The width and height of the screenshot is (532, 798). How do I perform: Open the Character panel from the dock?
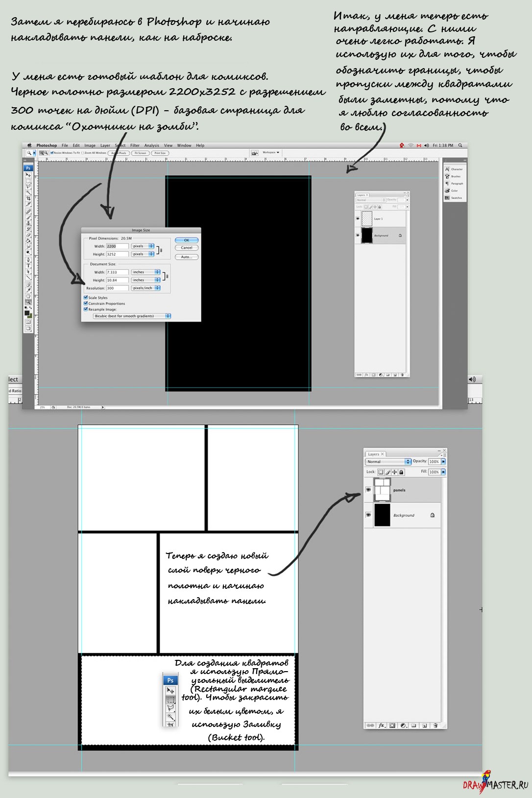pyautogui.click(x=454, y=169)
